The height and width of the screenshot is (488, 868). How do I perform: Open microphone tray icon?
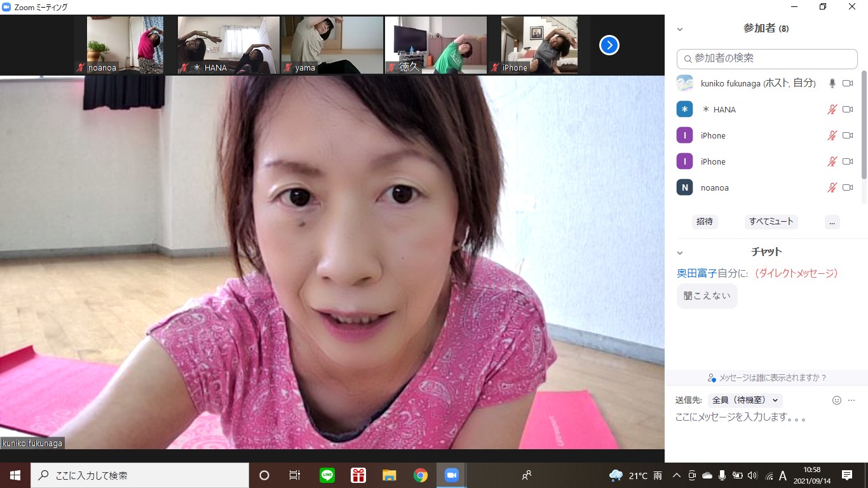722,475
